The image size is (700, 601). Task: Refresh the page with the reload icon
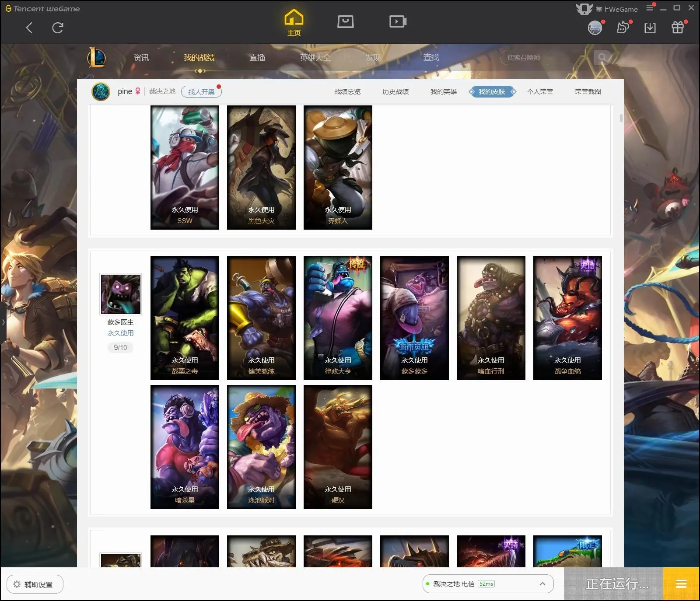58,28
